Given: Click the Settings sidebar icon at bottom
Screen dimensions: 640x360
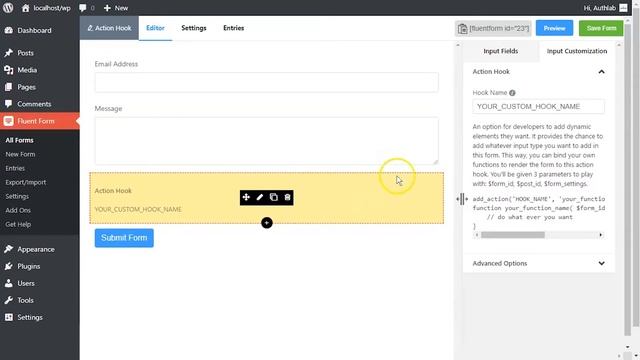Looking at the screenshot, I should point(9,317).
